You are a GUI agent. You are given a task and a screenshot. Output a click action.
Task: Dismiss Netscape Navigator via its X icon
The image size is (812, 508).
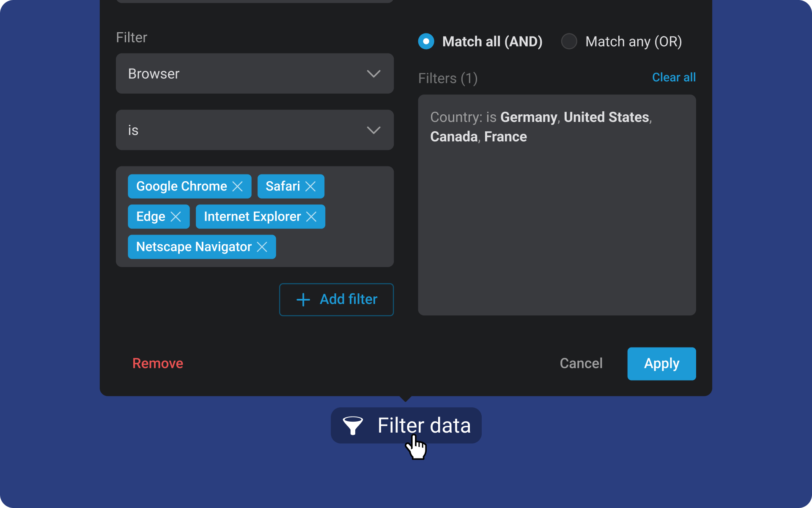[x=262, y=247]
